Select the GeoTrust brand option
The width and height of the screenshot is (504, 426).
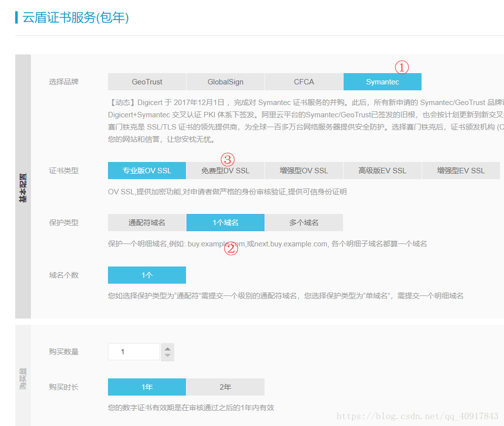(147, 81)
